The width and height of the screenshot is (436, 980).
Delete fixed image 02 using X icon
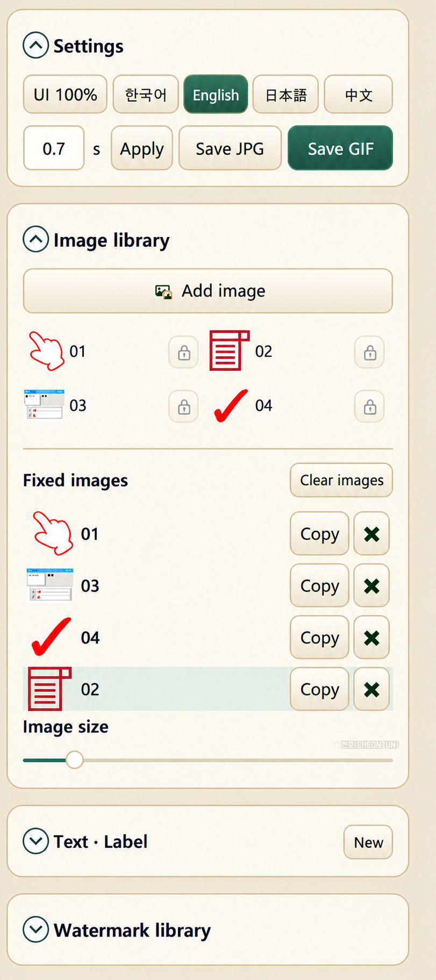(x=371, y=689)
